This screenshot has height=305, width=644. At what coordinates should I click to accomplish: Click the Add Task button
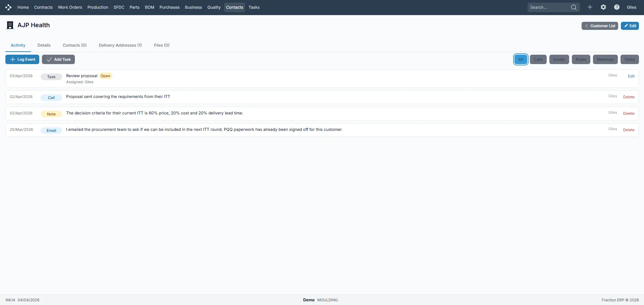click(x=58, y=59)
